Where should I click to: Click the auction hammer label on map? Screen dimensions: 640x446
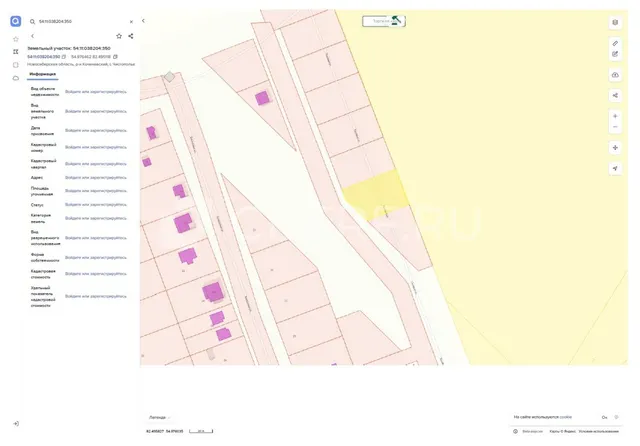coord(384,21)
